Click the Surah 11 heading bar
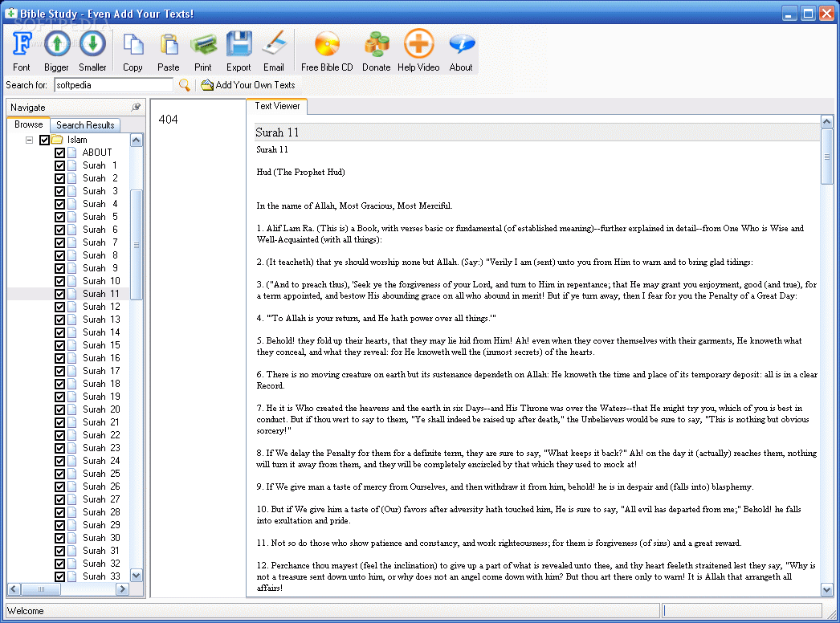This screenshot has width=840, height=623. coord(536,132)
